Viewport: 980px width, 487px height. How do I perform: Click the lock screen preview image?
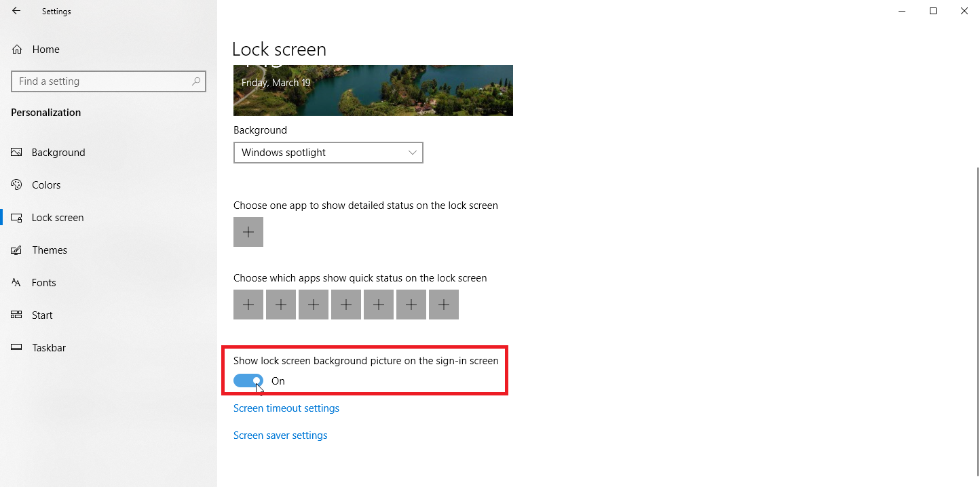pos(373,90)
